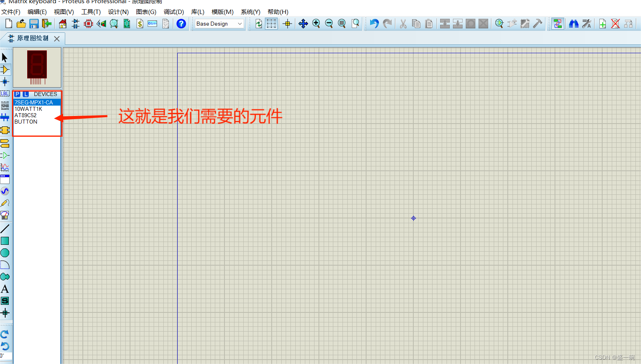641x364 pixels.
Task: Open blue help question mark
Action: [181, 24]
